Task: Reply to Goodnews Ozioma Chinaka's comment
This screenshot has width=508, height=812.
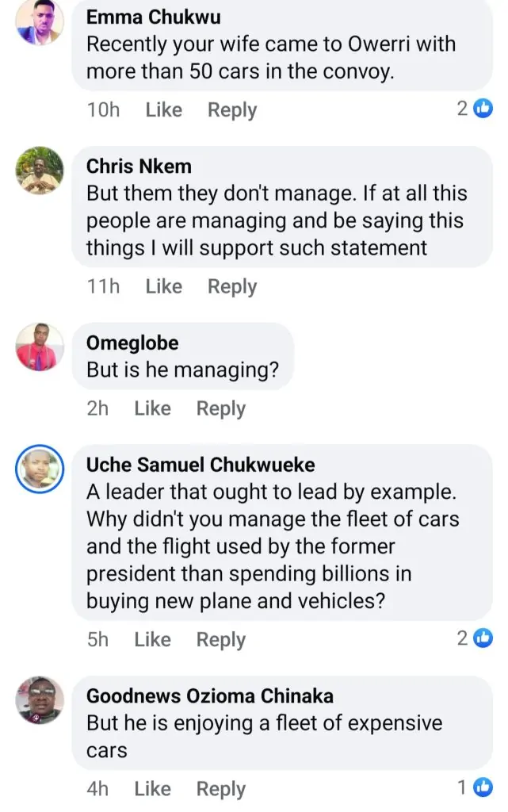Action: 221,788
